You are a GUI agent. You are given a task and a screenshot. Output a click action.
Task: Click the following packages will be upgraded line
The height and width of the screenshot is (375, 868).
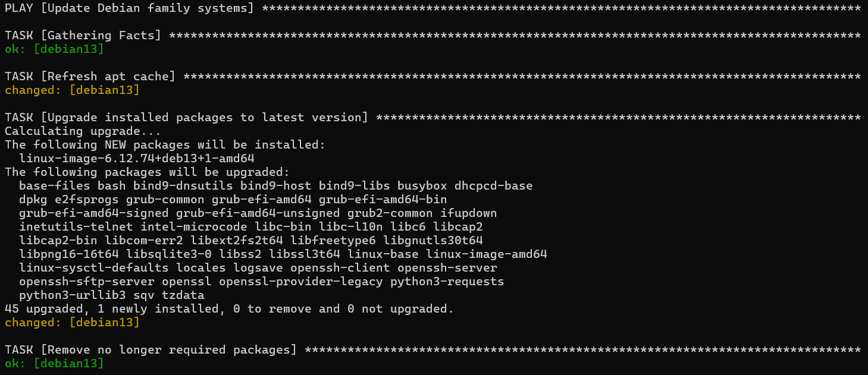pyautogui.click(x=147, y=172)
